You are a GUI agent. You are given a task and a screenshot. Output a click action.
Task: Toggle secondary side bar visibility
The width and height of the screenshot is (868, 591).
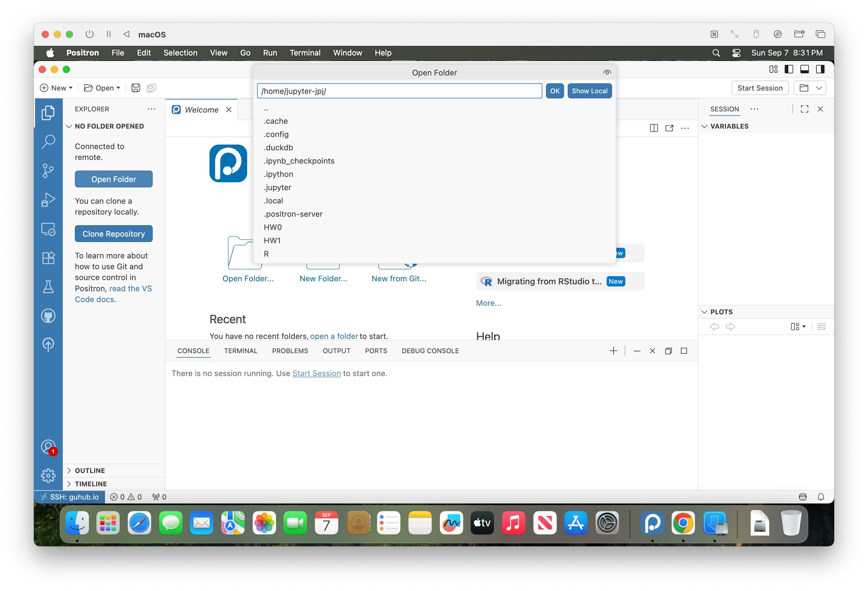point(820,69)
